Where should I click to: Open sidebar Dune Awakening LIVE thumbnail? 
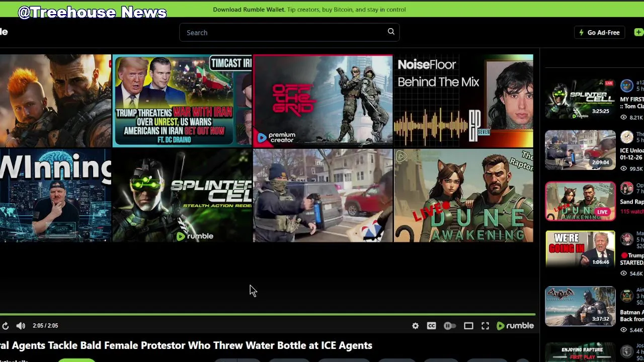(580, 202)
